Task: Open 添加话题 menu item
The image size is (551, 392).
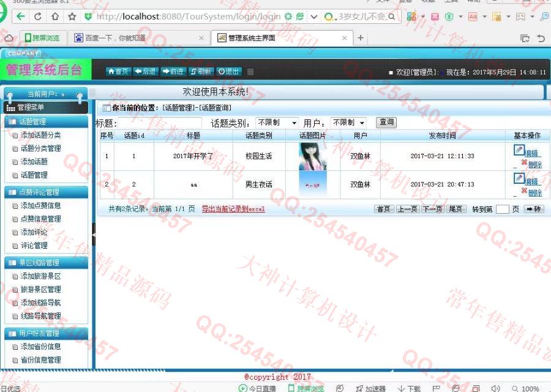Action: point(34,162)
